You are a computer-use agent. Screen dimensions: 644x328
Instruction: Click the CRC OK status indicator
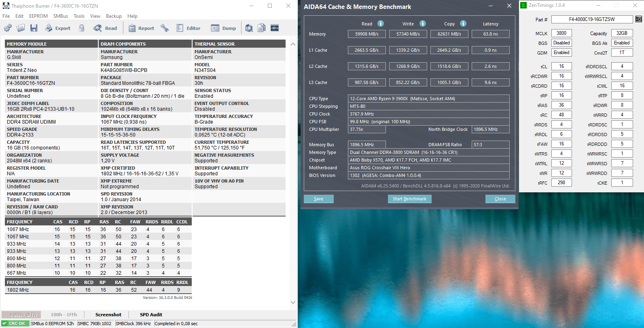(15, 324)
